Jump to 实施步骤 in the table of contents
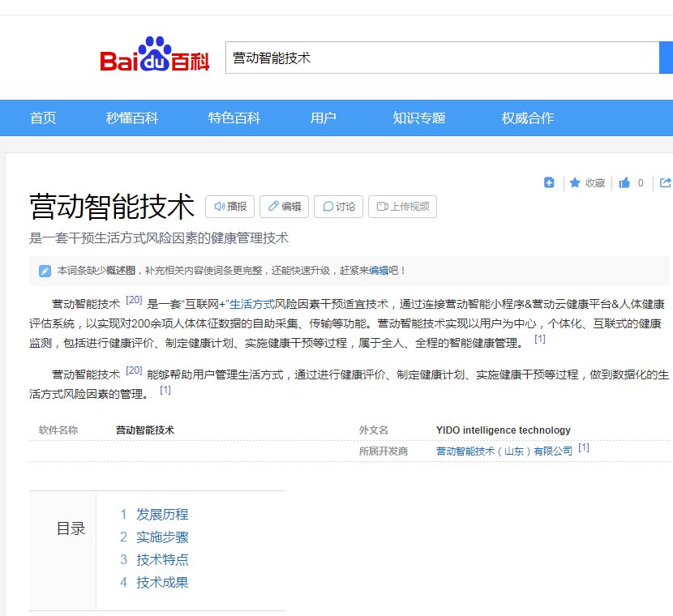Image resolution: width=673 pixels, height=616 pixels. point(162,537)
